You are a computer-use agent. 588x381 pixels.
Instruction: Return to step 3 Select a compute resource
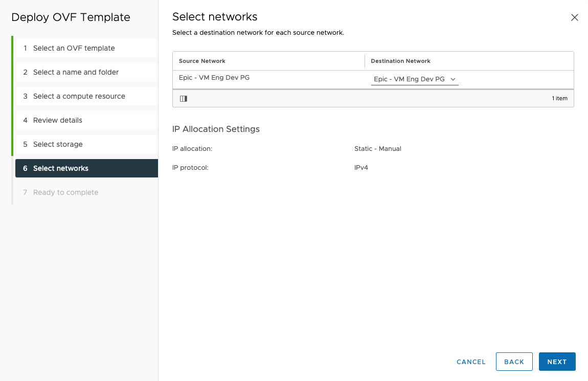point(79,96)
